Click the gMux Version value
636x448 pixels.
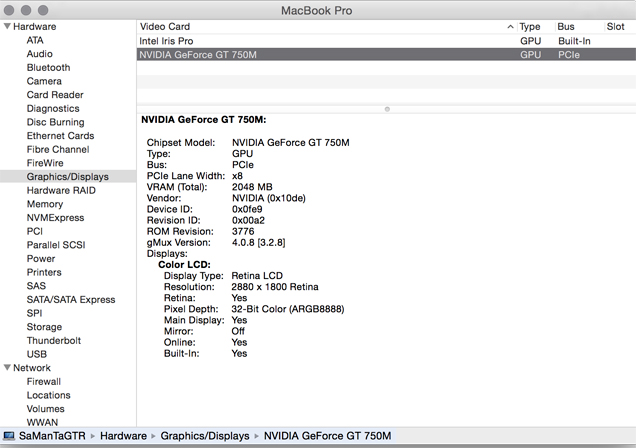[x=258, y=242]
